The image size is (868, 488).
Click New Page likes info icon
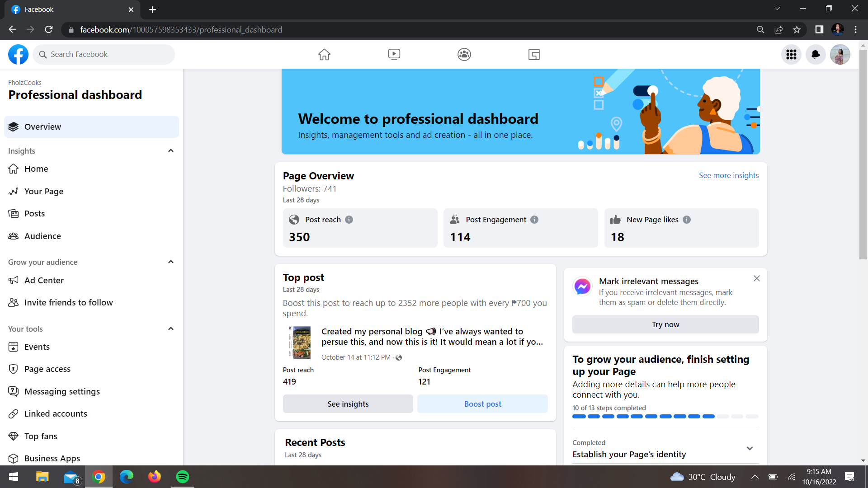coord(687,220)
